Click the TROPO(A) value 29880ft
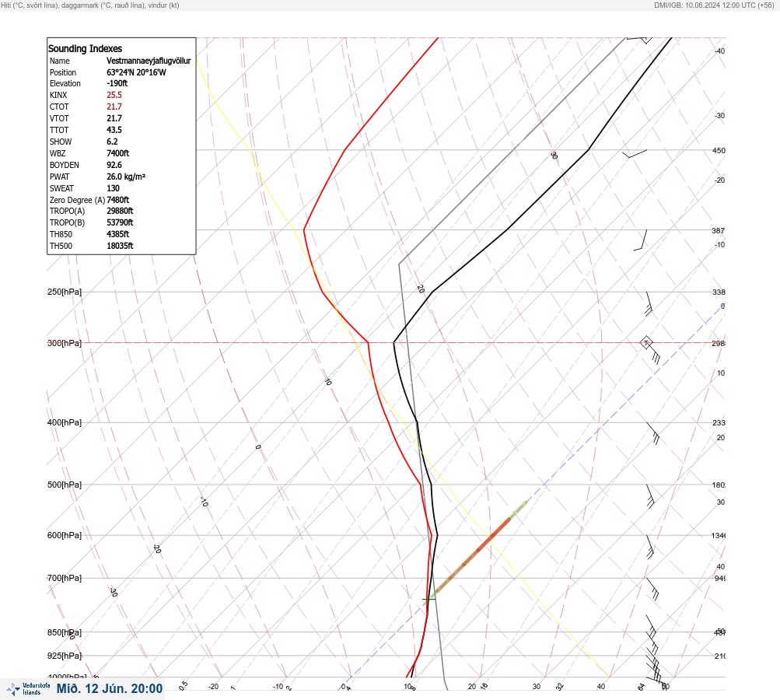 pyautogui.click(x=120, y=211)
